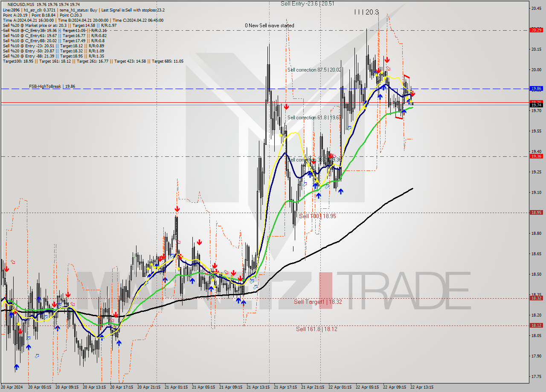This screenshot has height=392, width=546.
Task: Click the 19.10 price axis value
Action: click(536, 193)
